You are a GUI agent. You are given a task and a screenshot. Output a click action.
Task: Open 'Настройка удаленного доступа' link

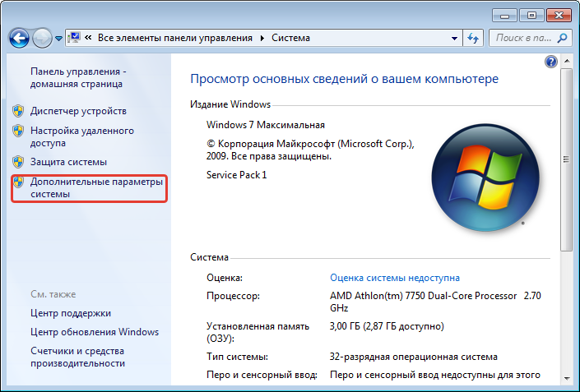pos(82,136)
